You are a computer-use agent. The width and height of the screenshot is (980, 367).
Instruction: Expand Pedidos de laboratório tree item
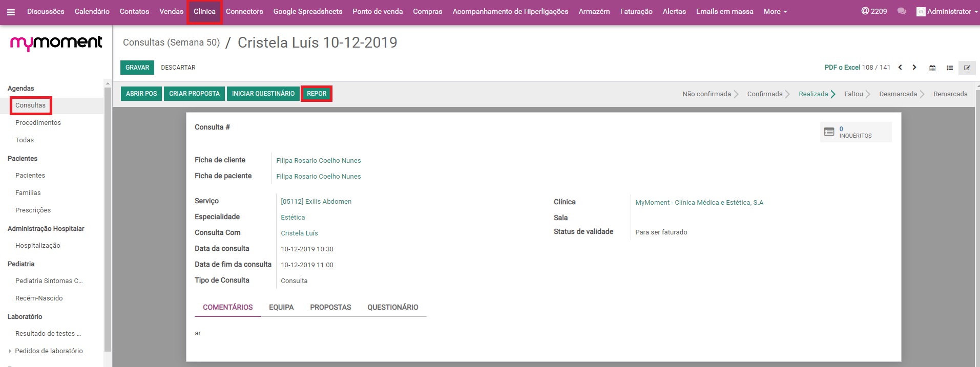10,351
